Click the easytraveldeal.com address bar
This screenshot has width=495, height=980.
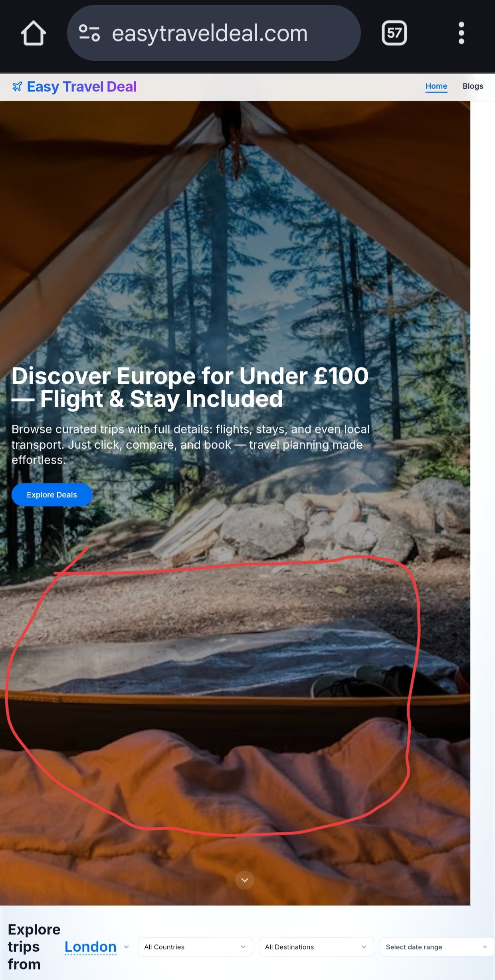tap(214, 33)
